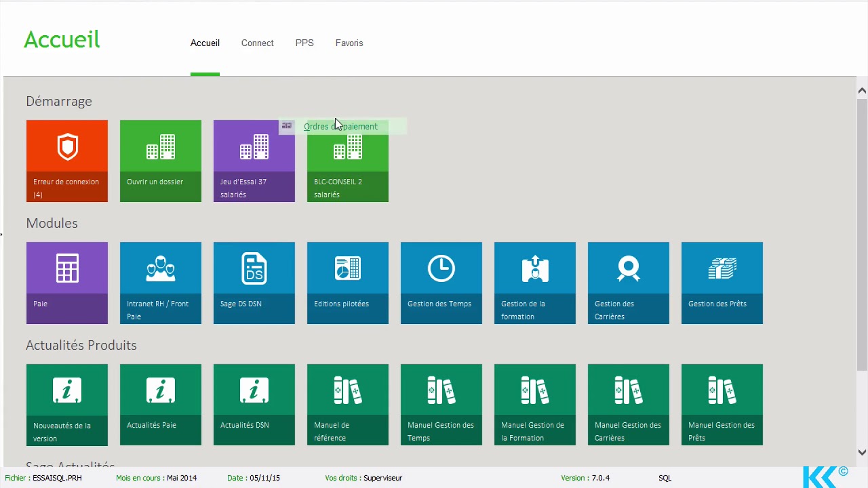Open the Gestion de la formation module
Screen dimensions: 868x488
(x=535, y=283)
